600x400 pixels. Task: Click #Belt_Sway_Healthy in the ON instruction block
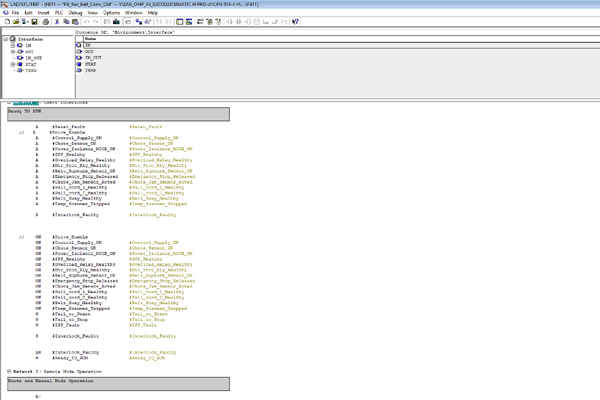pos(77,303)
